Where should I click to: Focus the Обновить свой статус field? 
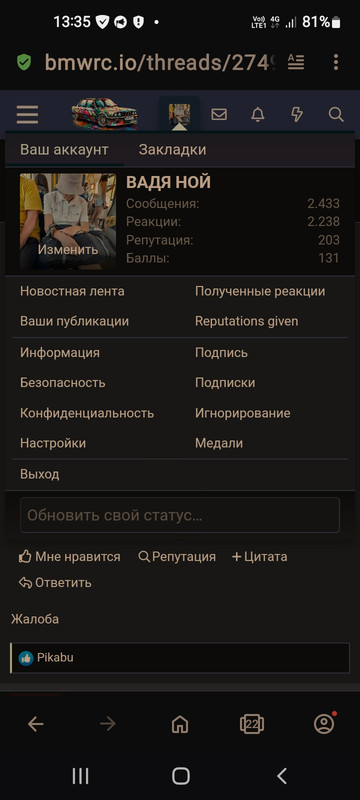click(x=180, y=515)
